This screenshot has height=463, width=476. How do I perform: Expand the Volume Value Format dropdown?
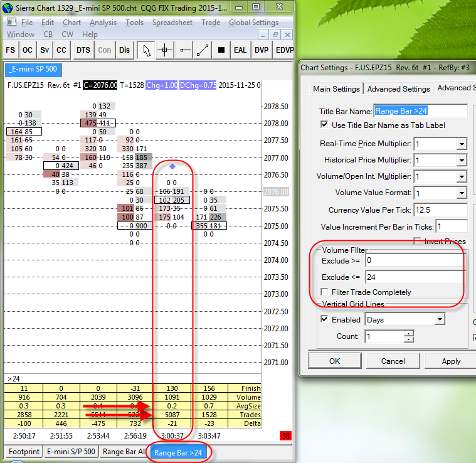tap(462, 193)
